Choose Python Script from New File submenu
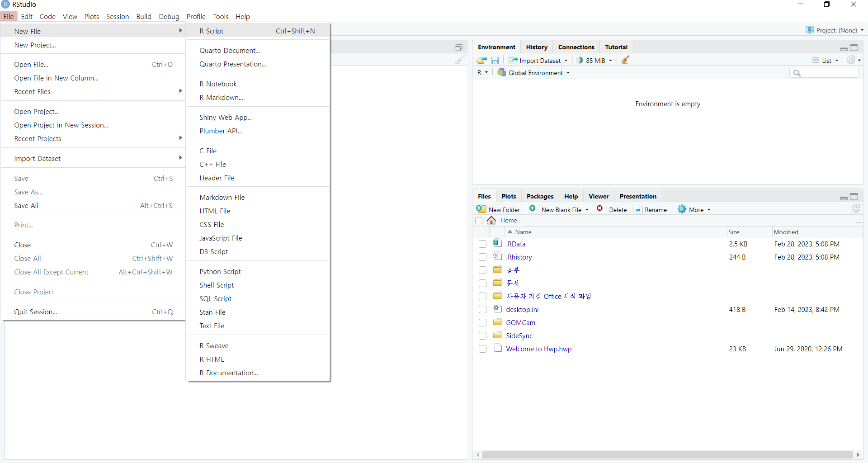This screenshot has width=868, height=463. coord(258,271)
